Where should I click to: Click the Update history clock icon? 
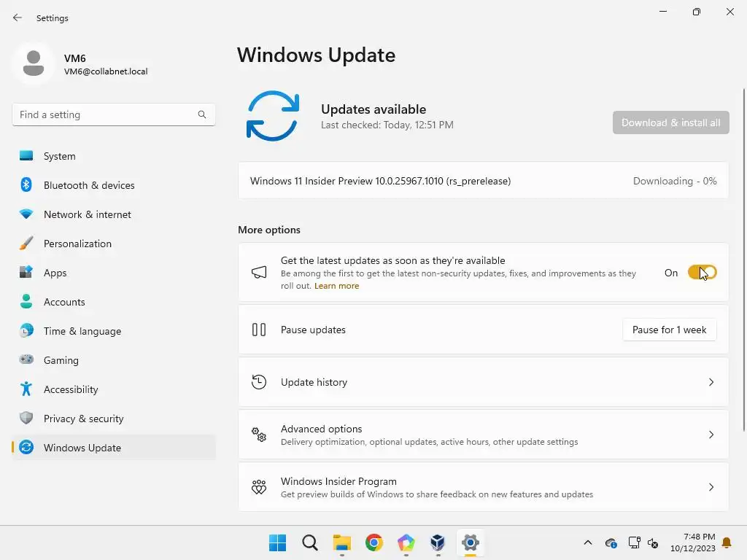coord(259,382)
